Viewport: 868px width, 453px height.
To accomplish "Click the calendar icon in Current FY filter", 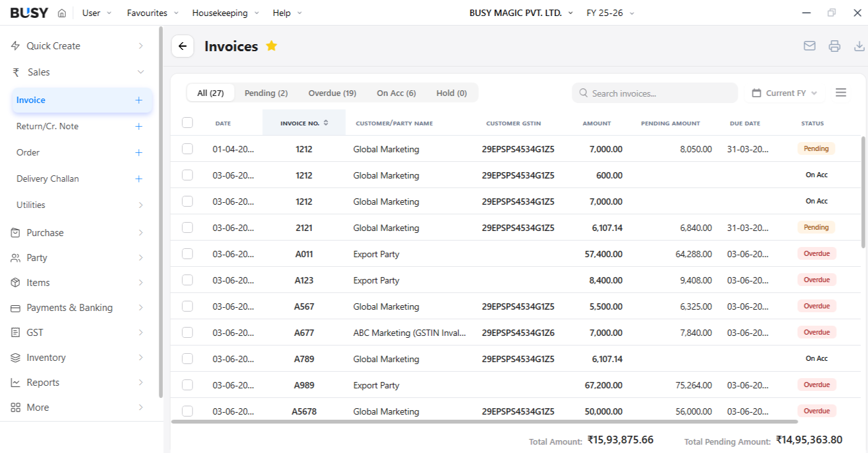I will tap(756, 93).
